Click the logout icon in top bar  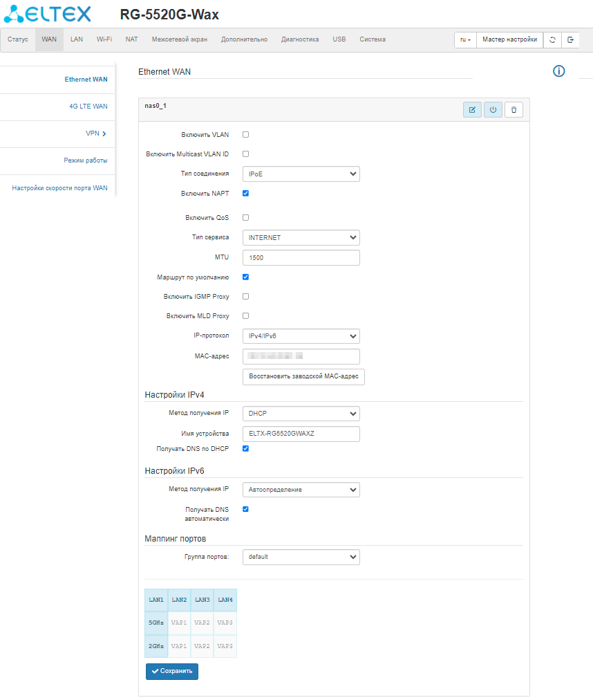(570, 40)
